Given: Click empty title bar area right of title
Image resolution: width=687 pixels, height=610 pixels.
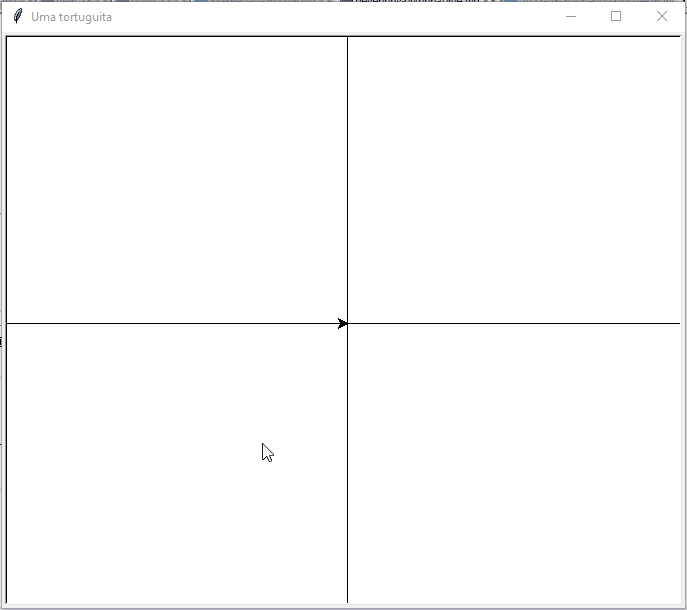Looking at the screenshot, I should 330,16.
